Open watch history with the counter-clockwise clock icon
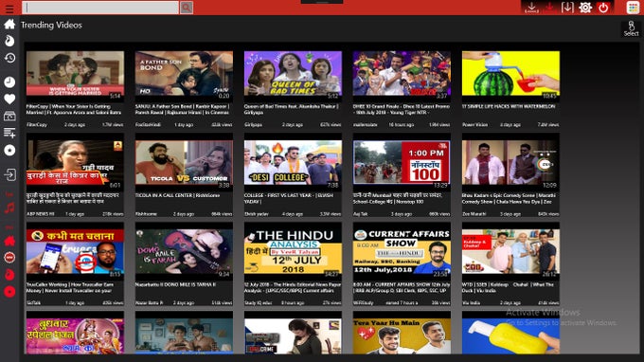Image resolution: width=644 pixels, height=362 pixels. [9, 58]
